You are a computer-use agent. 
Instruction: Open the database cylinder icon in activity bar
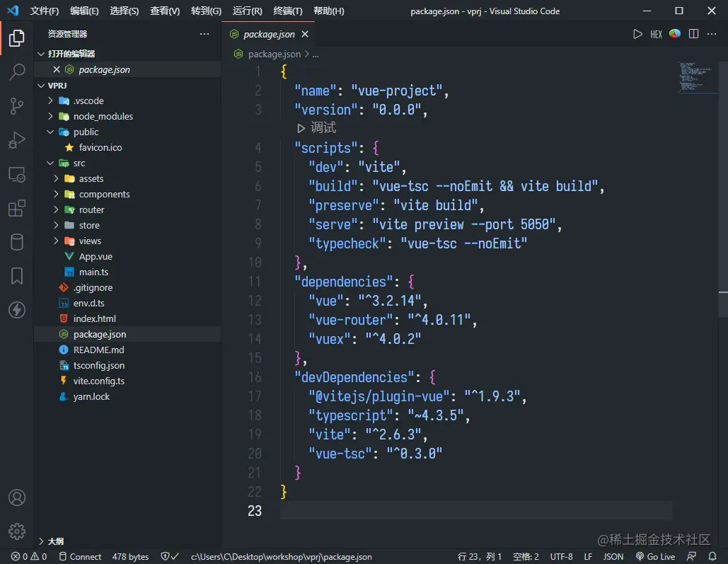[17, 242]
